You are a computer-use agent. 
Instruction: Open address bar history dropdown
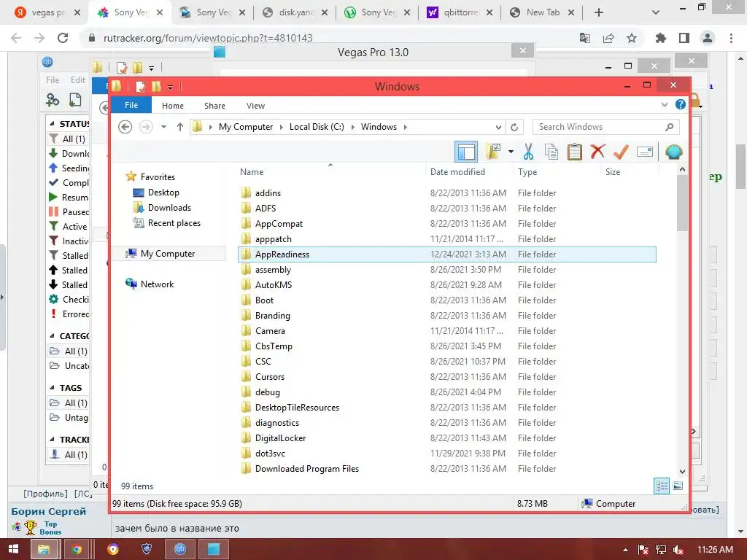(x=498, y=127)
